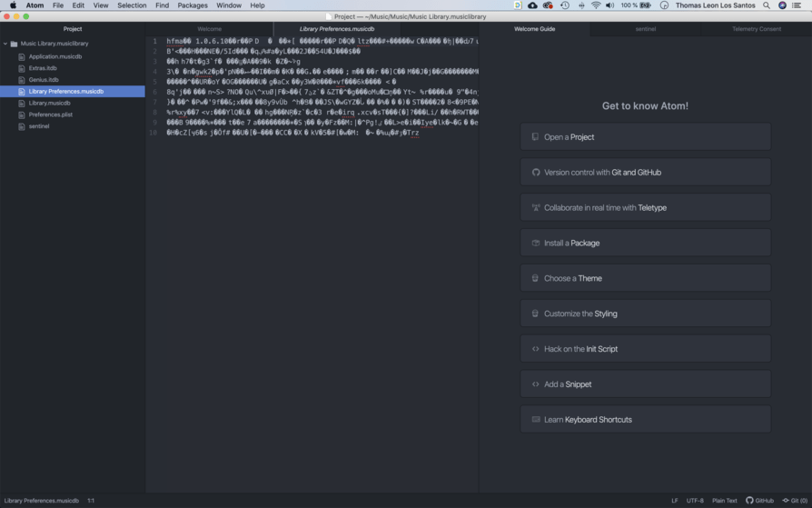This screenshot has width=812, height=508.
Task: Change the Plain Text grammar selector
Action: click(x=724, y=501)
